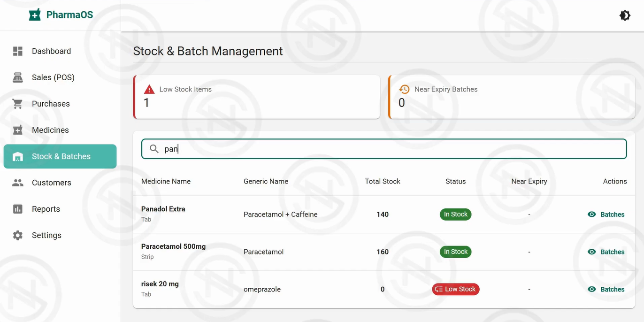This screenshot has width=644, height=322.
Task: Click the 'risek 20 mg' medicine name
Action: tap(160, 284)
